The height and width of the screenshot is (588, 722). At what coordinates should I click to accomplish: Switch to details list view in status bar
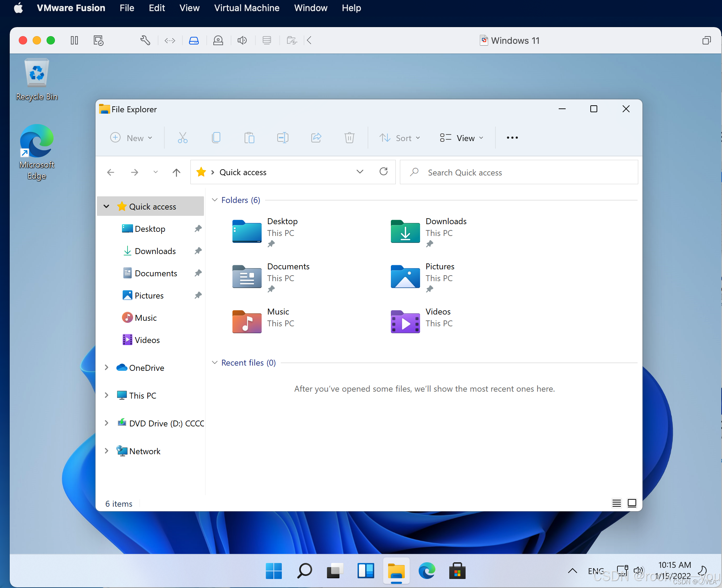616,503
